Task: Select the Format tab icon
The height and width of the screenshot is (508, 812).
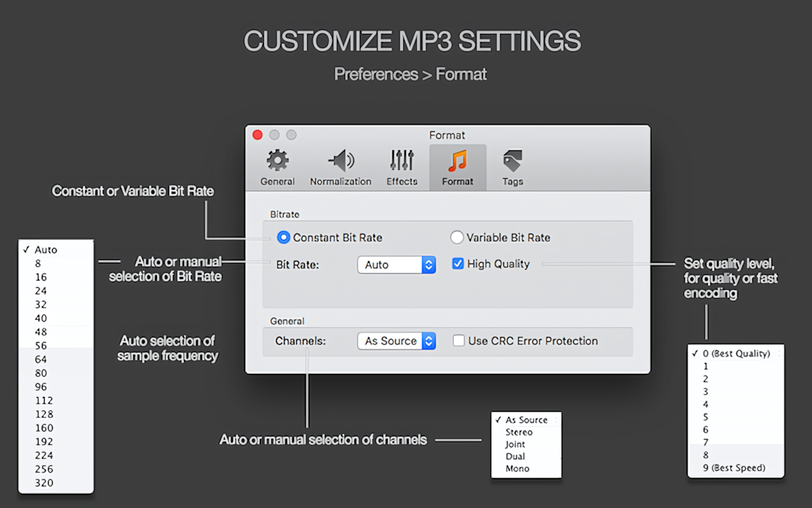Action: 457,164
